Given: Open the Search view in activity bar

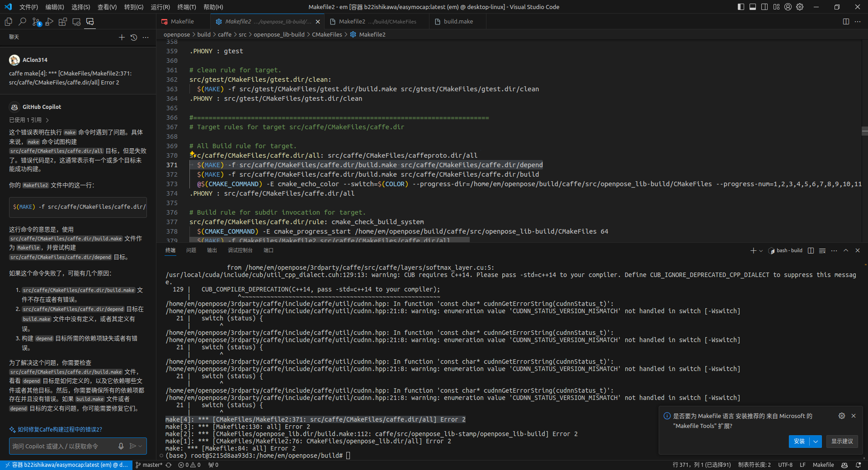Looking at the screenshot, I should pyautogui.click(x=22, y=22).
